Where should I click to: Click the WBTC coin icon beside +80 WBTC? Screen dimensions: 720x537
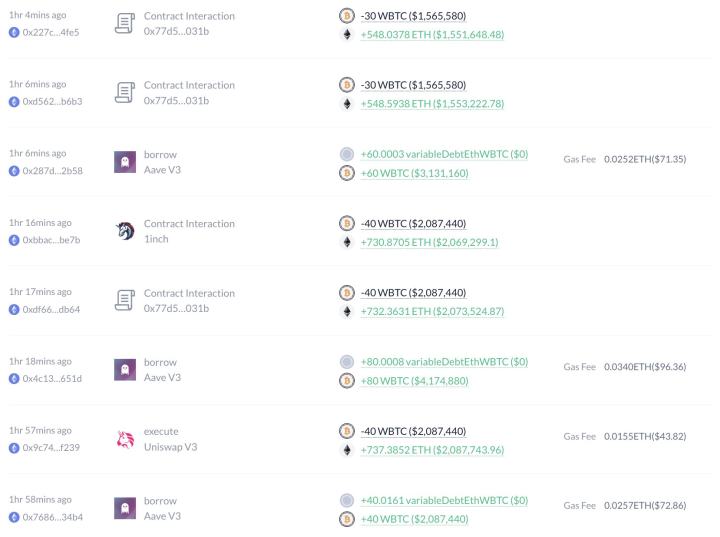click(347, 381)
